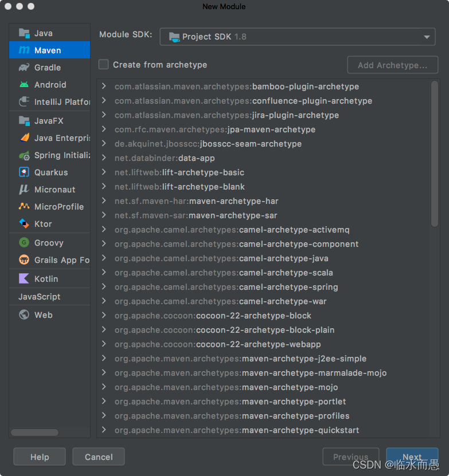
Task: Expand maven-archetype-quickstart entry
Action: click(x=104, y=430)
